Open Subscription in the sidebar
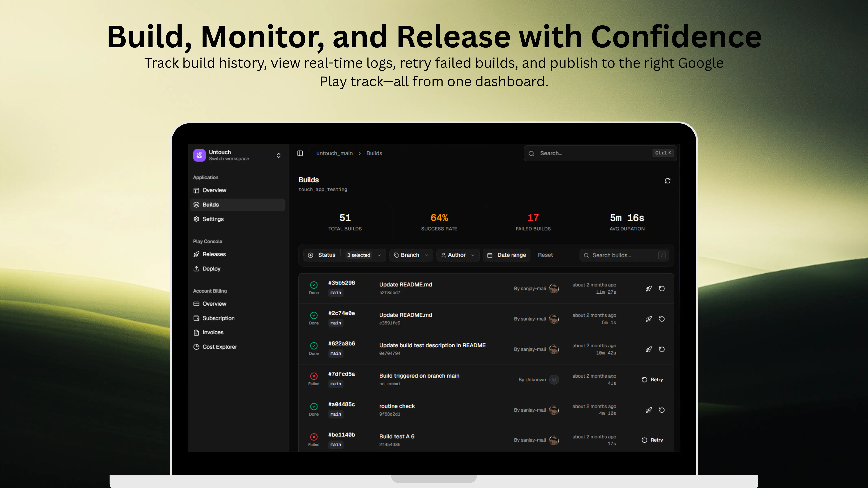The image size is (868, 488). (x=237, y=318)
